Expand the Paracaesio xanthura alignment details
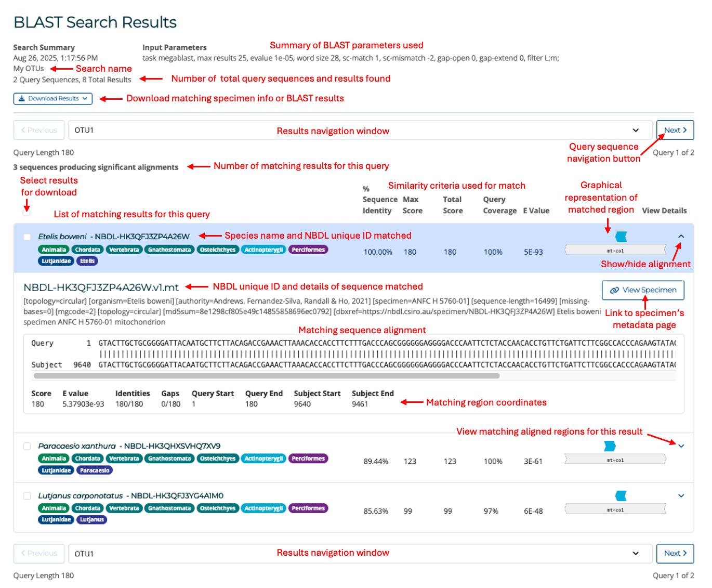 (x=681, y=446)
